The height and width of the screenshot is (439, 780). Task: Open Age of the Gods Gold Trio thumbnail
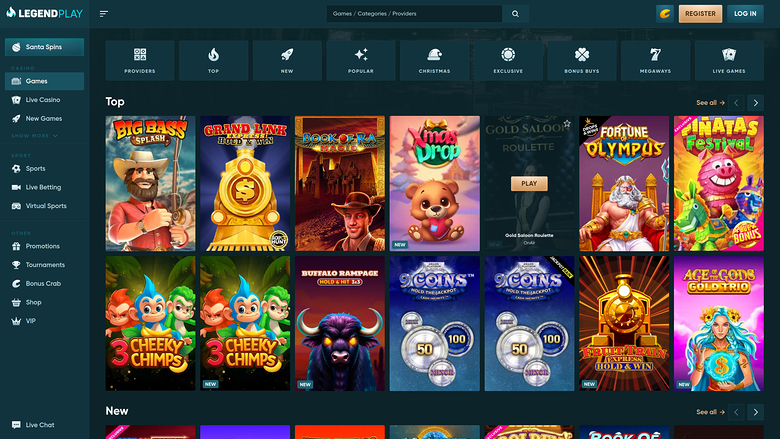pos(719,324)
